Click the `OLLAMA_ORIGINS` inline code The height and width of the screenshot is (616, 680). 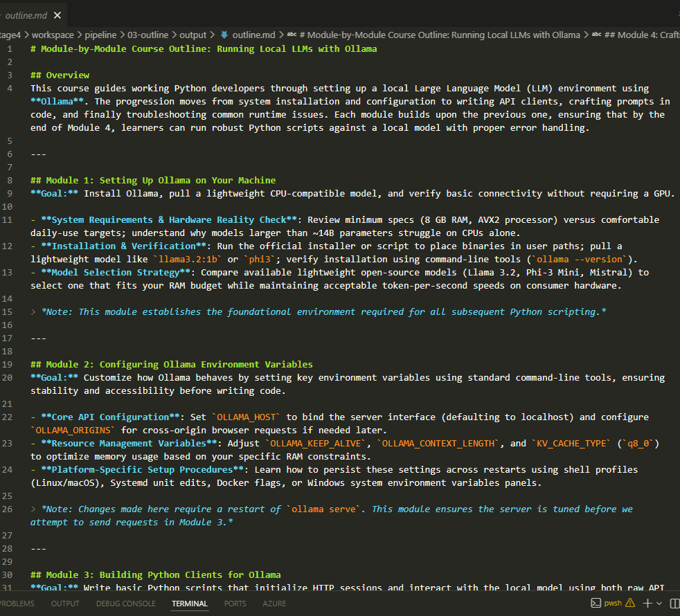tap(73, 430)
